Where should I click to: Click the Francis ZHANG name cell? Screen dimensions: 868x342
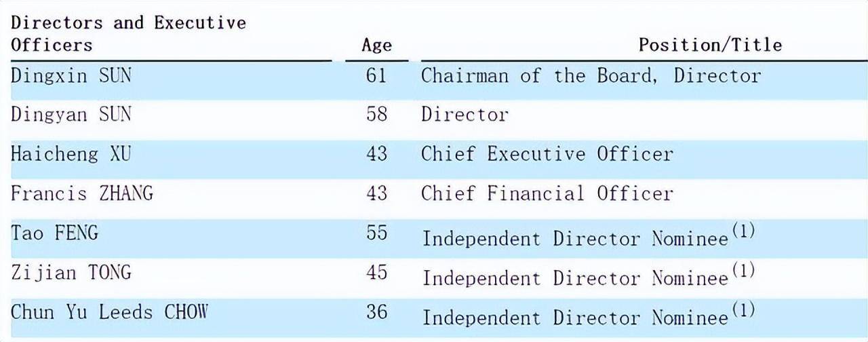tap(82, 193)
